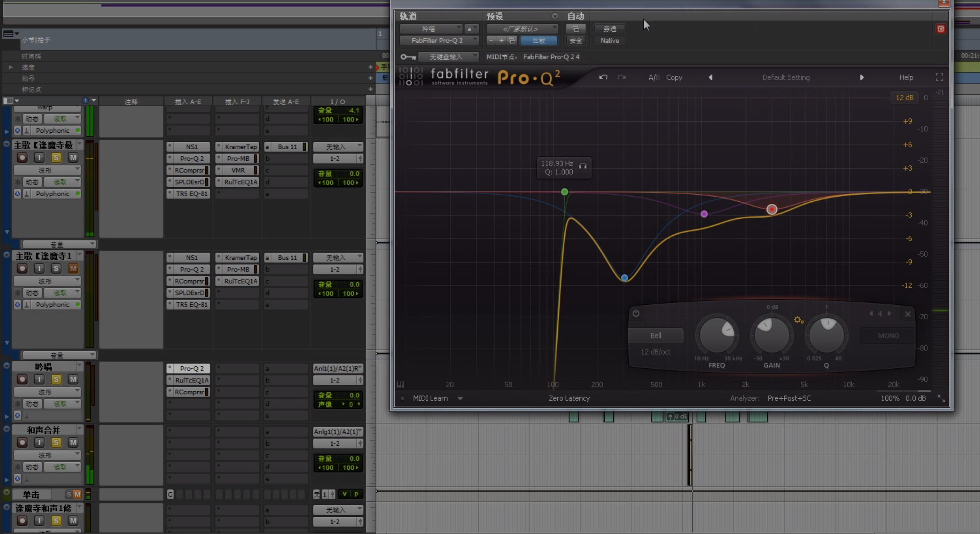
Task: Click the piano keyboard display icon
Action: [x=400, y=384]
